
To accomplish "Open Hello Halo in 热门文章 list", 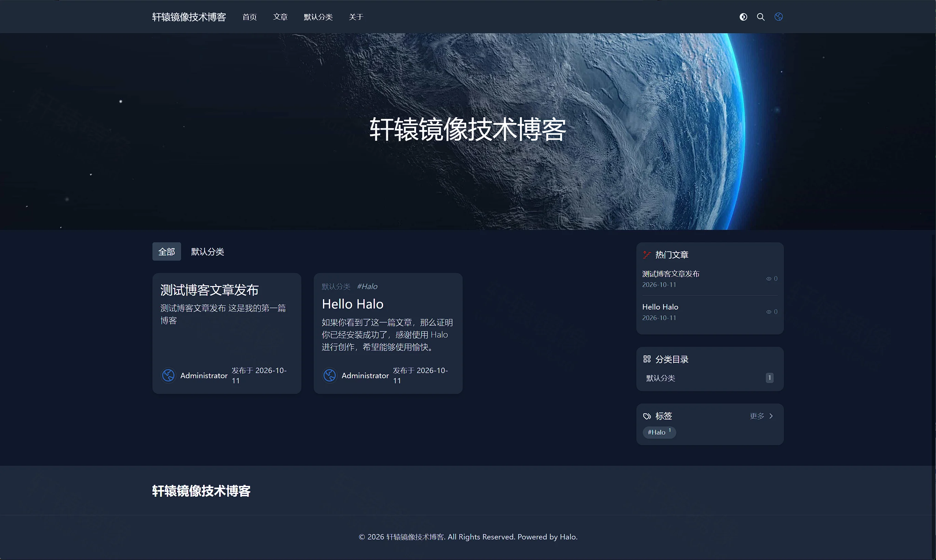I will click(x=660, y=307).
